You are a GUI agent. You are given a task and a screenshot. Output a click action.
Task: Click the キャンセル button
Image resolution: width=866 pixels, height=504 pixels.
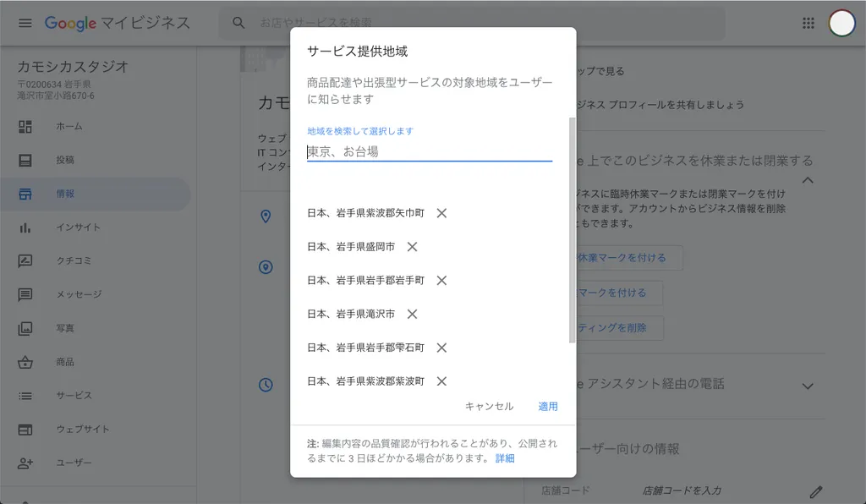(x=490, y=406)
